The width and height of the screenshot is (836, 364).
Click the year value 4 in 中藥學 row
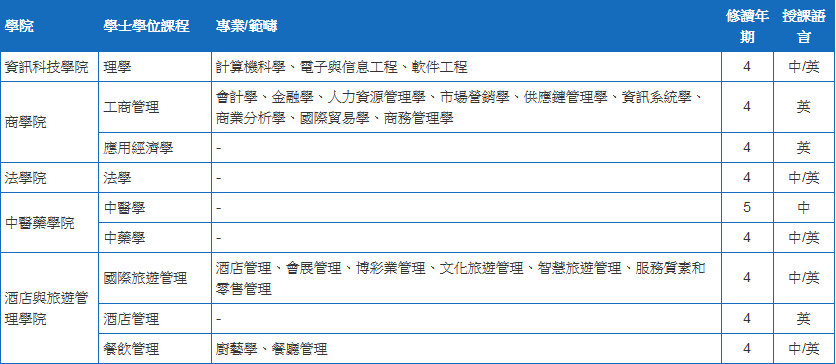(x=747, y=237)
